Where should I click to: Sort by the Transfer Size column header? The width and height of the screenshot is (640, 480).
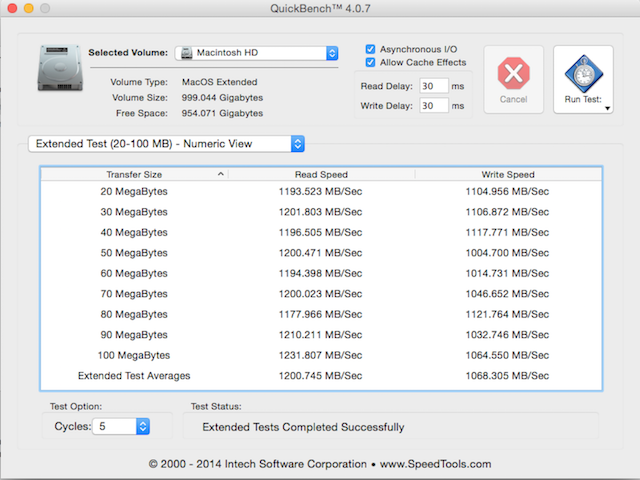pyautogui.click(x=134, y=175)
